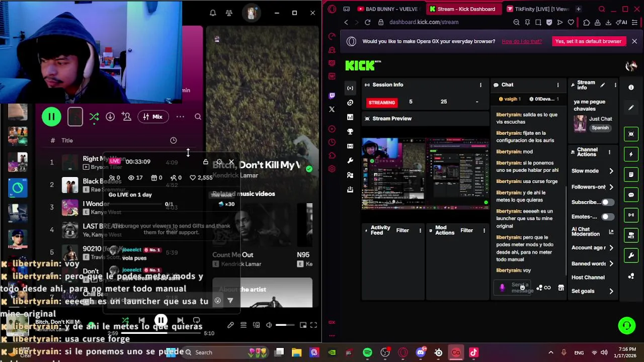
Task: Open the How do I do that link
Action: pyautogui.click(x=522, y=41)
